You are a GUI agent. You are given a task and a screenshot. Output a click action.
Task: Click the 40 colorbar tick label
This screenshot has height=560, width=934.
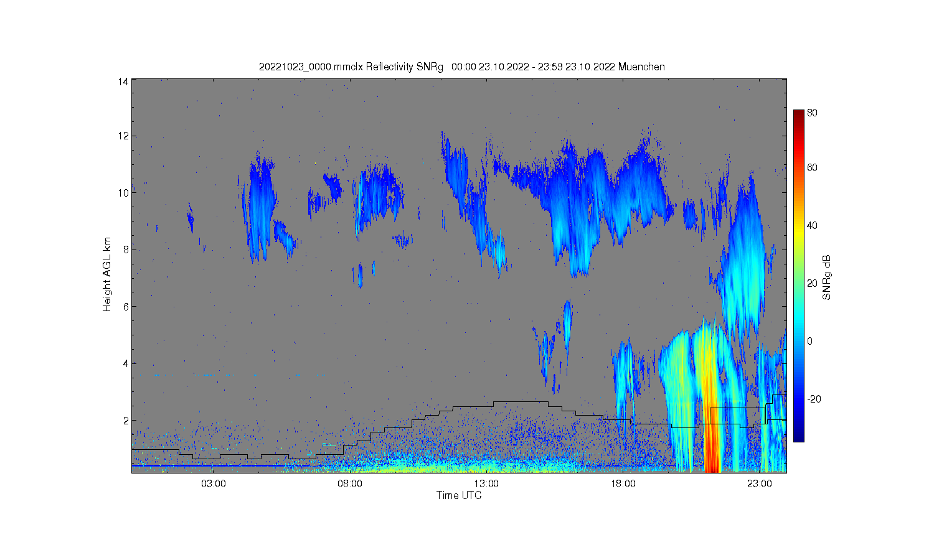[x=812, y=226]
